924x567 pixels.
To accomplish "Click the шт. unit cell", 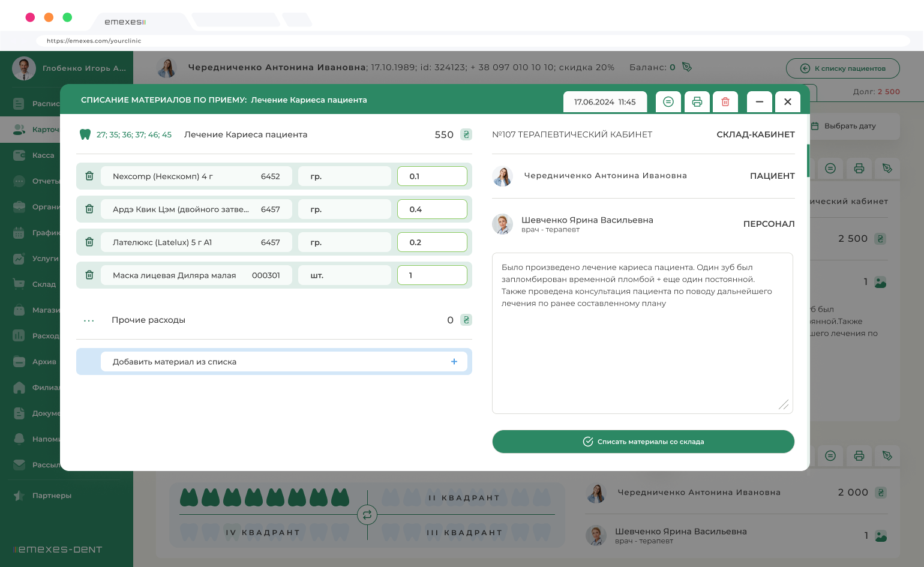I will (345, 275).
